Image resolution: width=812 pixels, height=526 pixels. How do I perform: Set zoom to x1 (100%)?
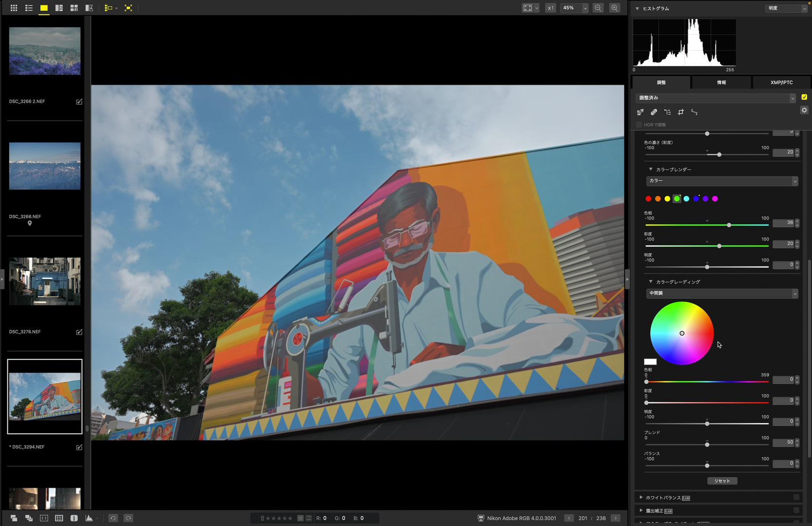click(x=550, y=8)
